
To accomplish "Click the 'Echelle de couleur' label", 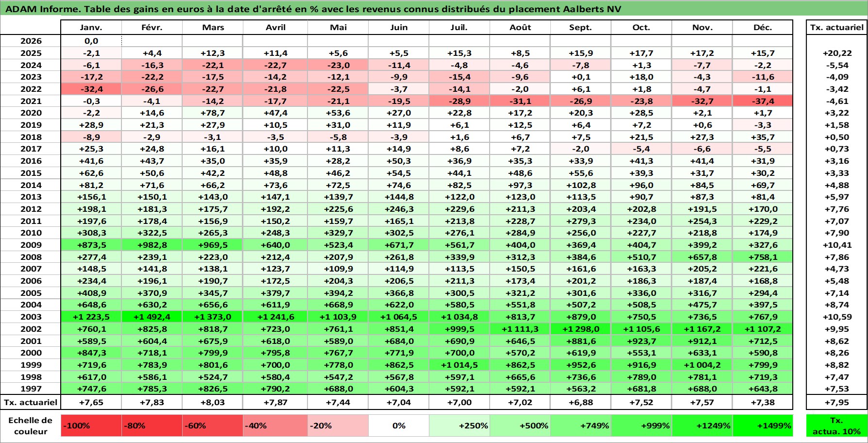I will (31, 426).
